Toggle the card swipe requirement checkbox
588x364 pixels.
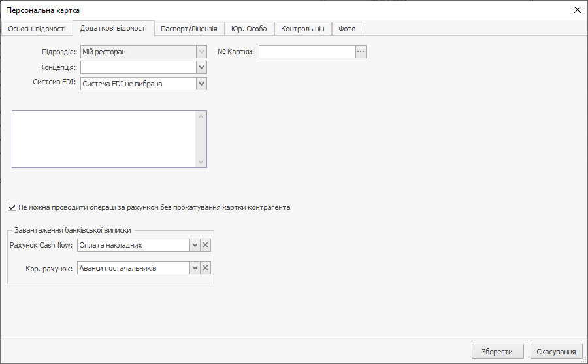[x=12, y=207]
